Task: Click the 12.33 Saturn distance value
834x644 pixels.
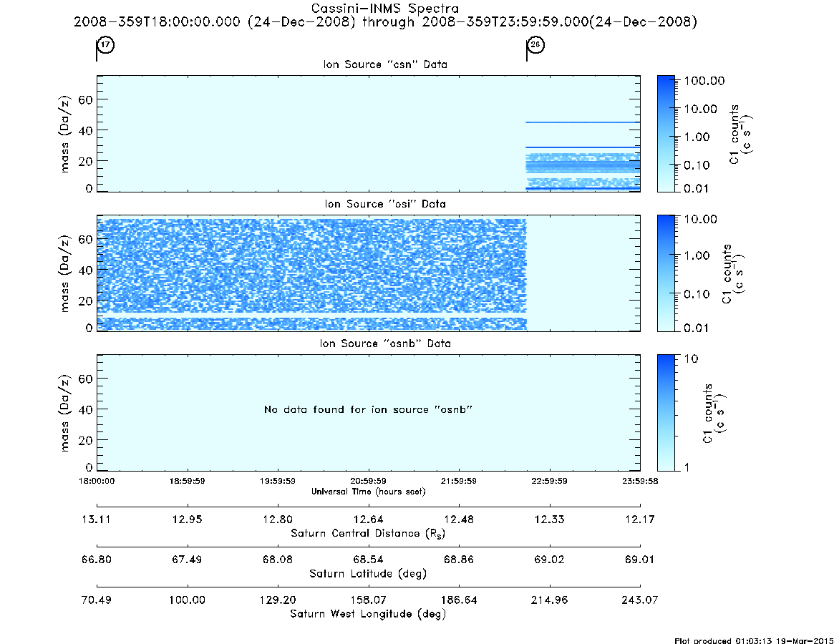Action: [x=550, y=519]
